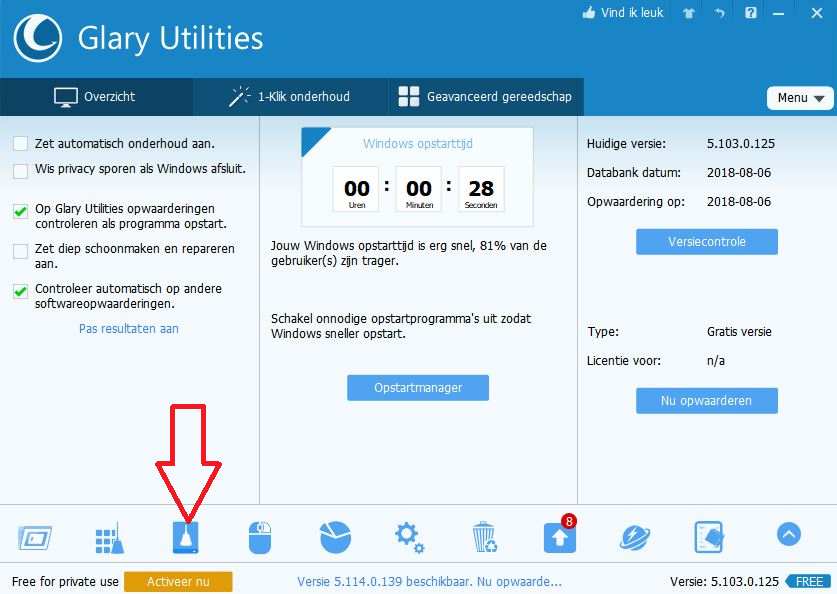This screenshot has width=837, height=594.
Task: Click the 'Pas resultaten aan' link
Action: [x=129, y=329]
